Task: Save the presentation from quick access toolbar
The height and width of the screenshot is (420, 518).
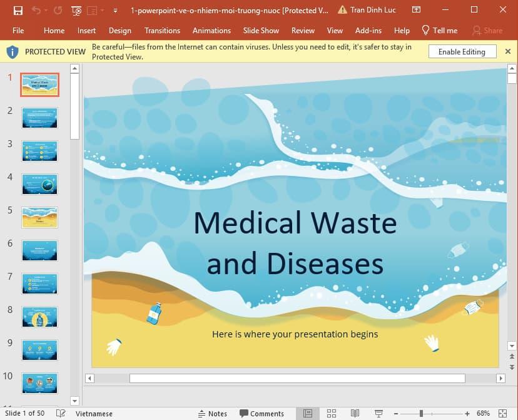Action: pyautogui.click(x=18, y=10)
